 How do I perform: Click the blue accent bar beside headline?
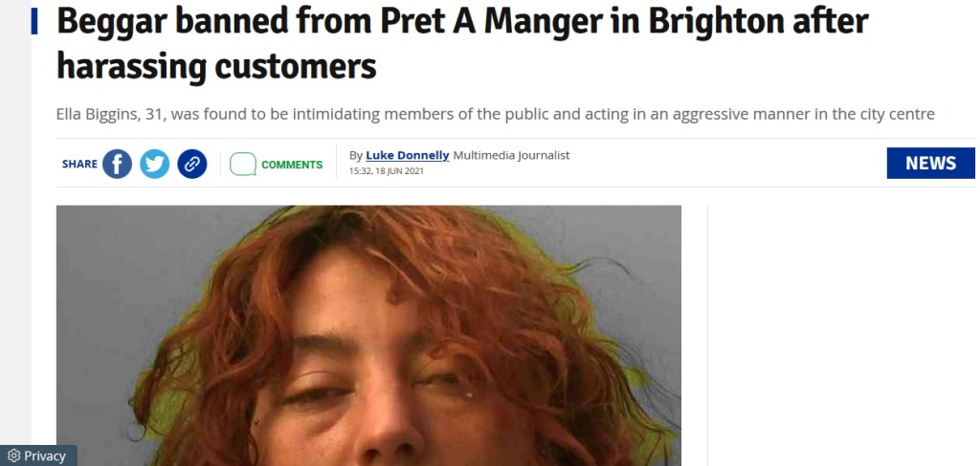coord(34,21)
